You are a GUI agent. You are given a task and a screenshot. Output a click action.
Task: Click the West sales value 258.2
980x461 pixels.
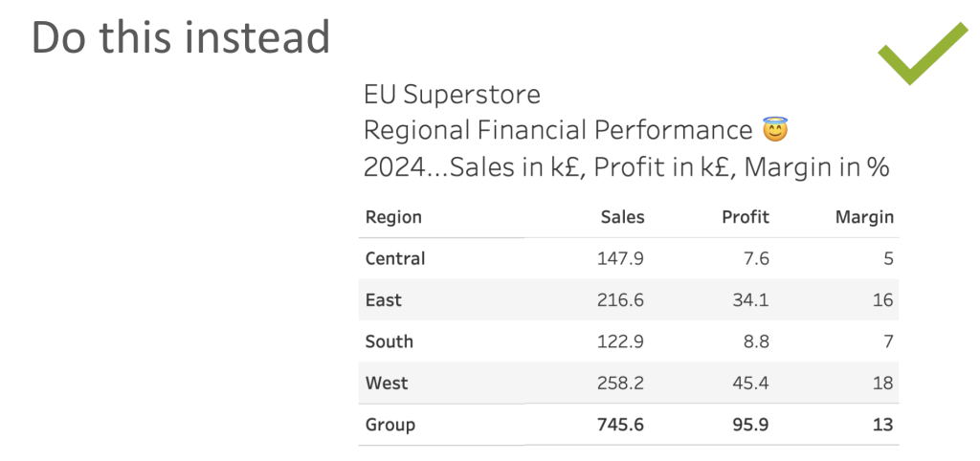click(x=620, y=383)
